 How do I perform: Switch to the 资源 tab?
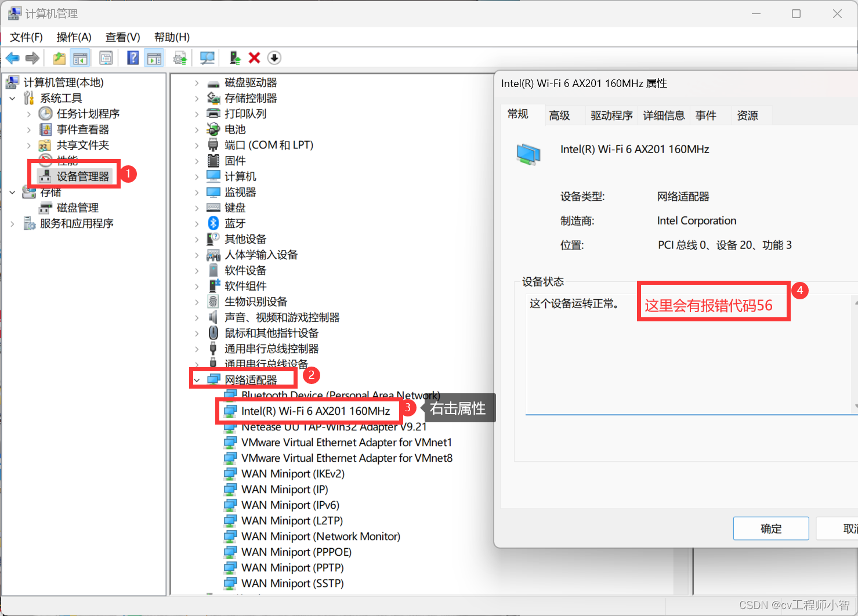pos(747,115)
